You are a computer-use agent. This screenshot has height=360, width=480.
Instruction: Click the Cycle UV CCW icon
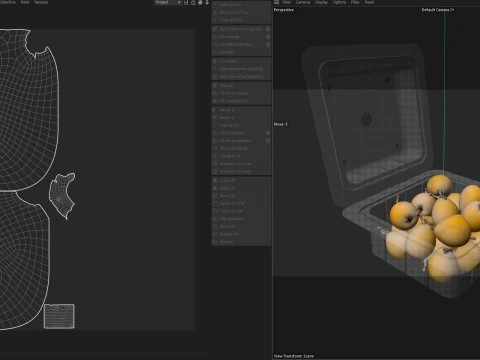pos(215,203)
